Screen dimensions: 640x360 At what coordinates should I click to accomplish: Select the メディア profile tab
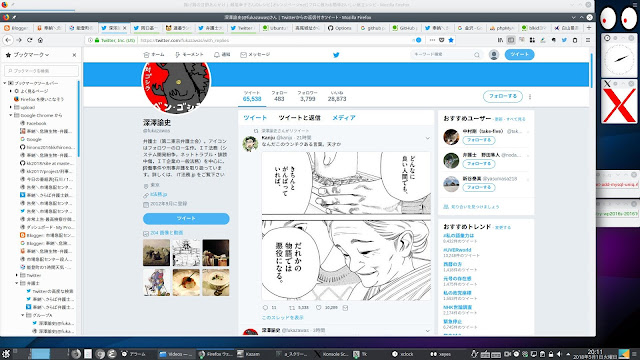coord(344,118)
